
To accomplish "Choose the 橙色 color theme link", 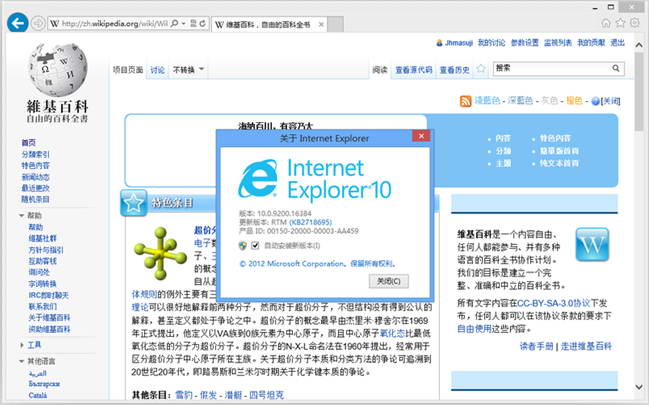I will tap(574, 101).
